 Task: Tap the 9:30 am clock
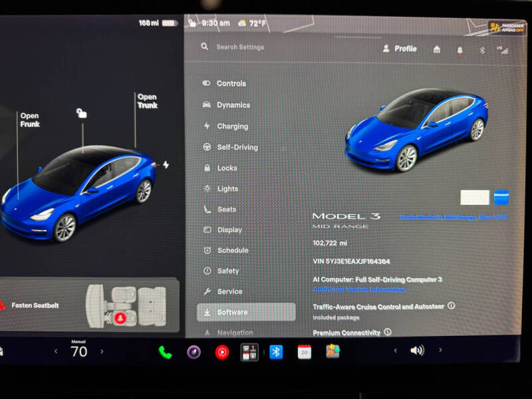(215, 23)
